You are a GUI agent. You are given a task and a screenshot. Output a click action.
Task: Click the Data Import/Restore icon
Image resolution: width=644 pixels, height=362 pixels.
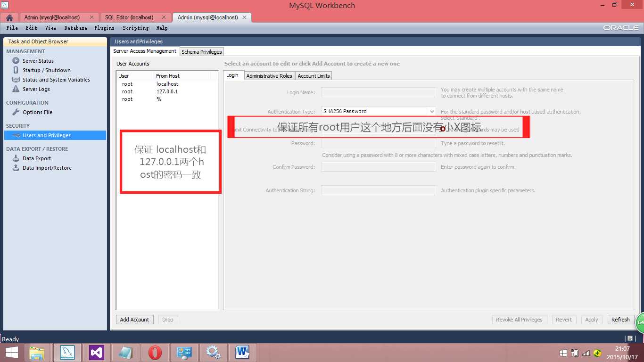click(x=16, y=168)
